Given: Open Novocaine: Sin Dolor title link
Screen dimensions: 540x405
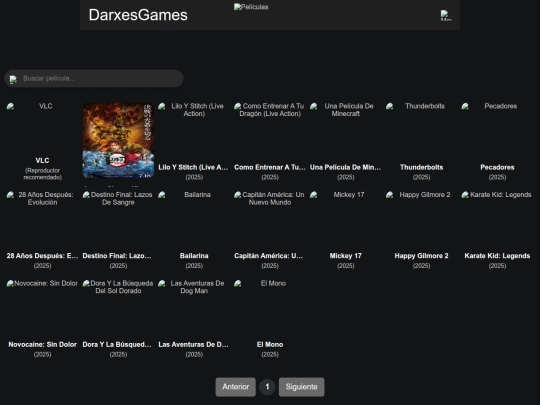Looking at the screenshot, I should tap(42, 344).
